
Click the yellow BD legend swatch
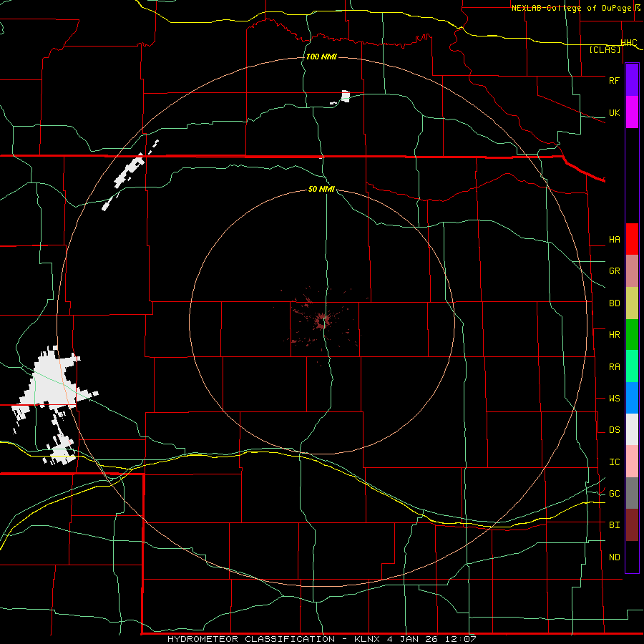tap(632, 303)
